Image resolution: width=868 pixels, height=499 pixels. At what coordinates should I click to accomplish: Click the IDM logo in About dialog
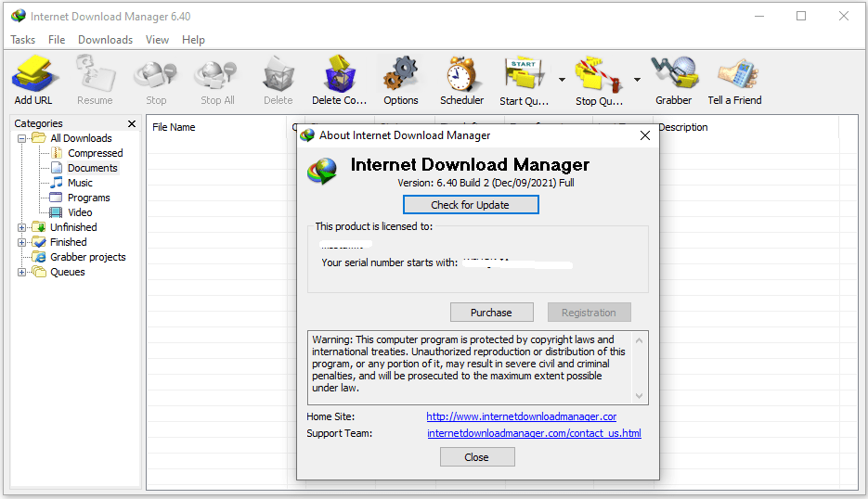pyautogui.click(x=322, y=171)
